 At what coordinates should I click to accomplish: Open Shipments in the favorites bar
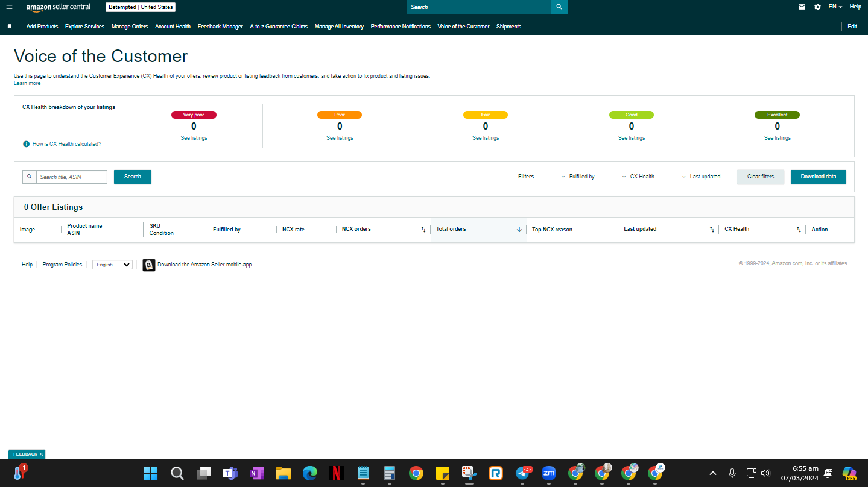pos(508,27)
